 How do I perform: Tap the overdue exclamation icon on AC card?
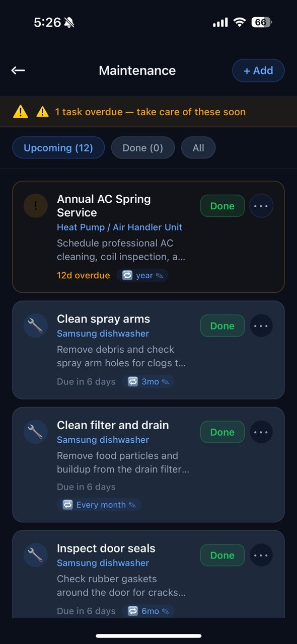(x=35, y=205)
